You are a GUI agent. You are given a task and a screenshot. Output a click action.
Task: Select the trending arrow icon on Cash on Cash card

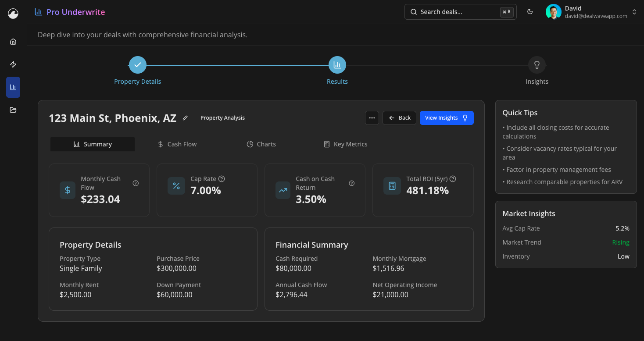283,190
